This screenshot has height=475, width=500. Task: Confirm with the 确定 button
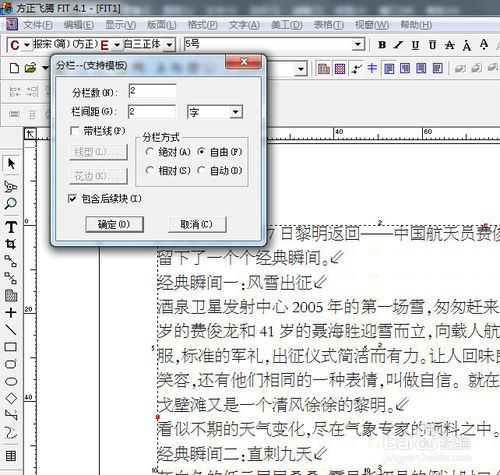tap(114, 224)
